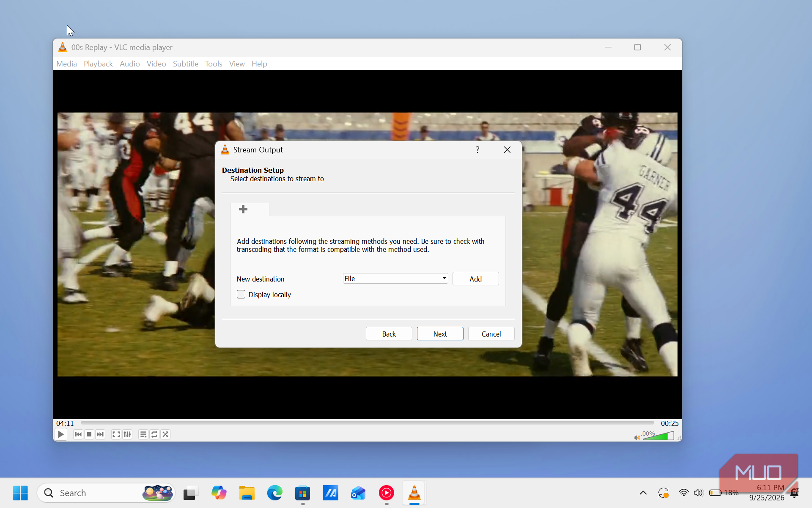Open the Help menu

pos(259,64)
